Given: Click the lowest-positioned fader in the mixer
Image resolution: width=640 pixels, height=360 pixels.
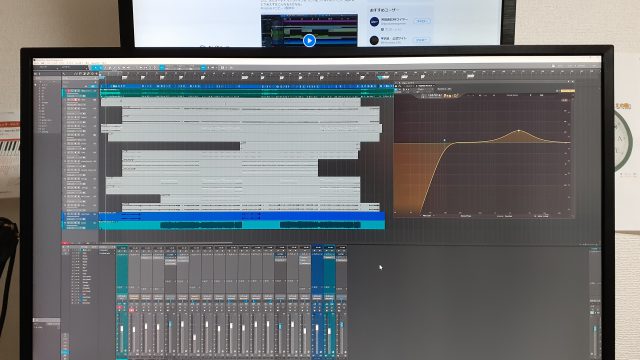Looking at the screenshot, I should pos(194,338).
